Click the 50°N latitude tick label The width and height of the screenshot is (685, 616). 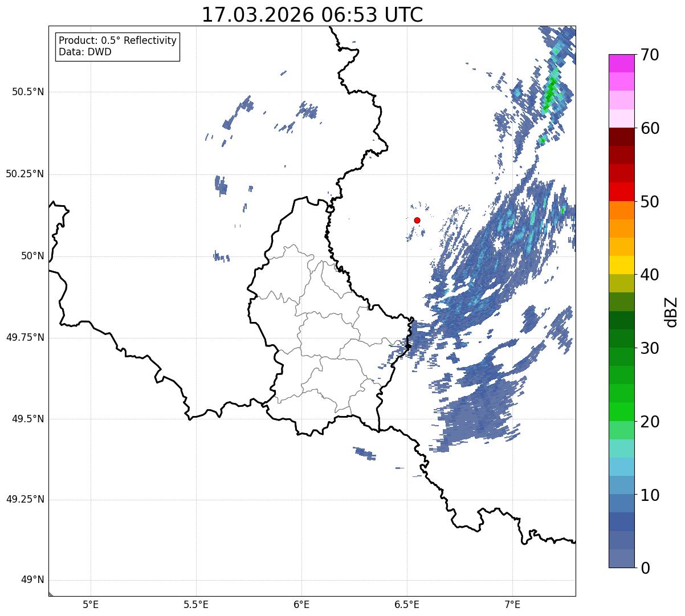(x=32, y=256)
